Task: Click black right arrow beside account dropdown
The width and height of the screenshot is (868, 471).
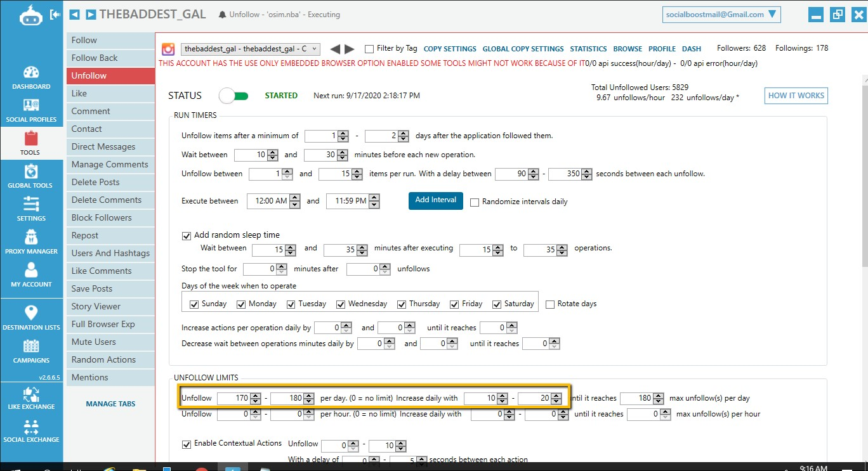Action: point(350,49)
